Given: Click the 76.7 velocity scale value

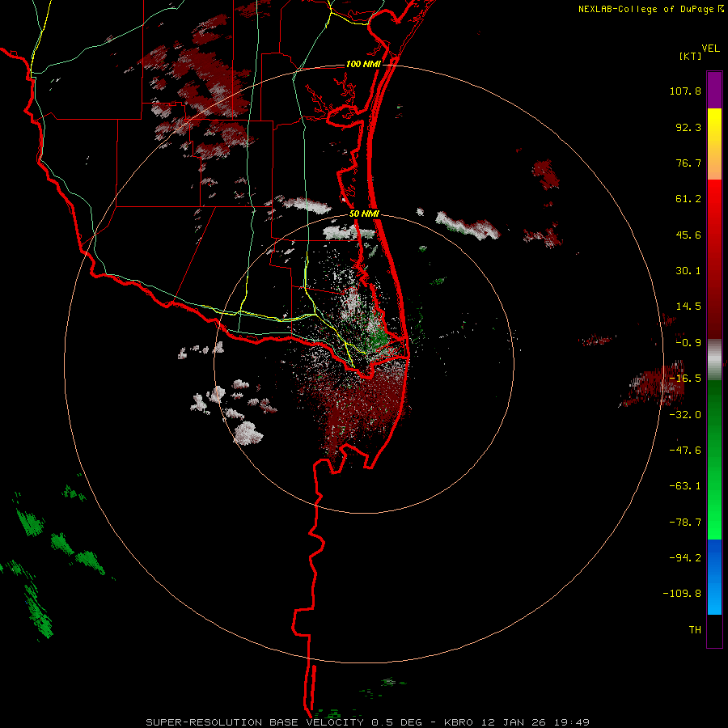Looking at the screenshot, I should 688,163.
